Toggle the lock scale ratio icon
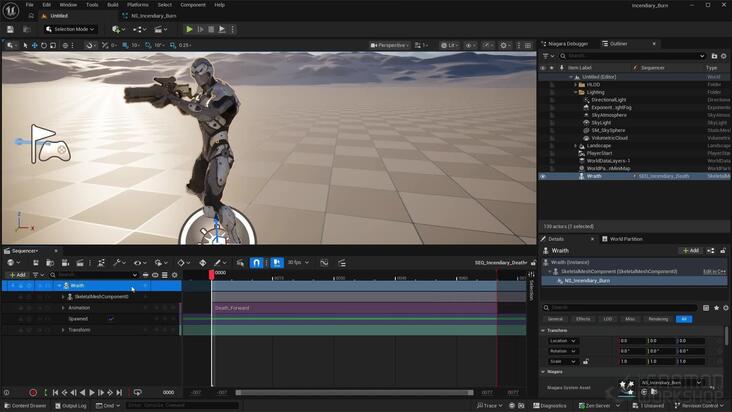Image resolution: width=732 pixels, height=412 pixels. click(585, 362)
